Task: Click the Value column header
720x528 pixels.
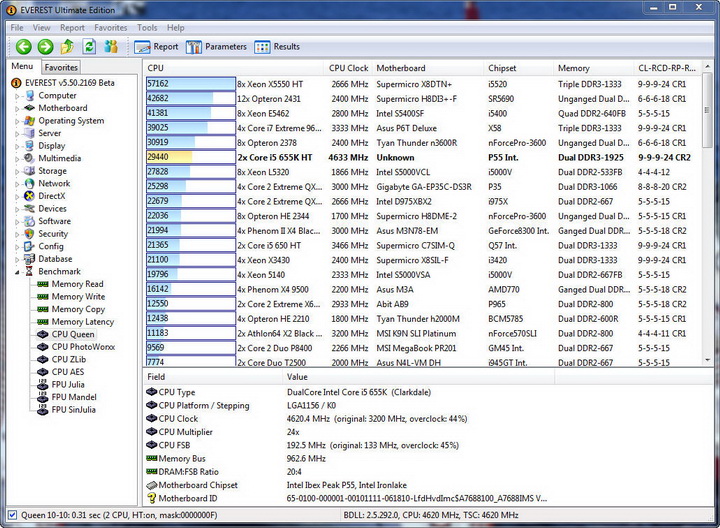Action: point(418,377)
